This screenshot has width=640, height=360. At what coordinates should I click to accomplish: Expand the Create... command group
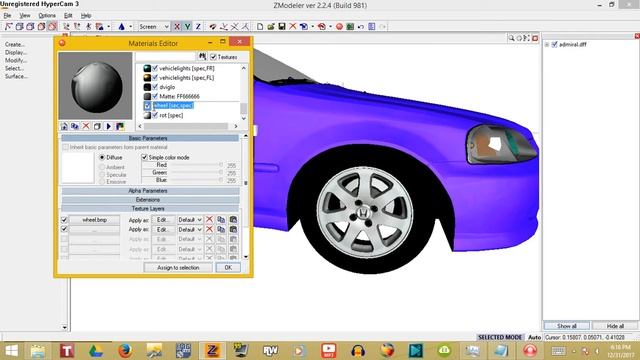[15, 44]
